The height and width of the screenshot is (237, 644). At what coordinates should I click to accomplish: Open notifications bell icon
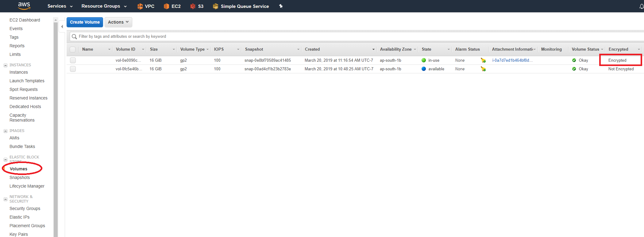[x=641, y=6]
